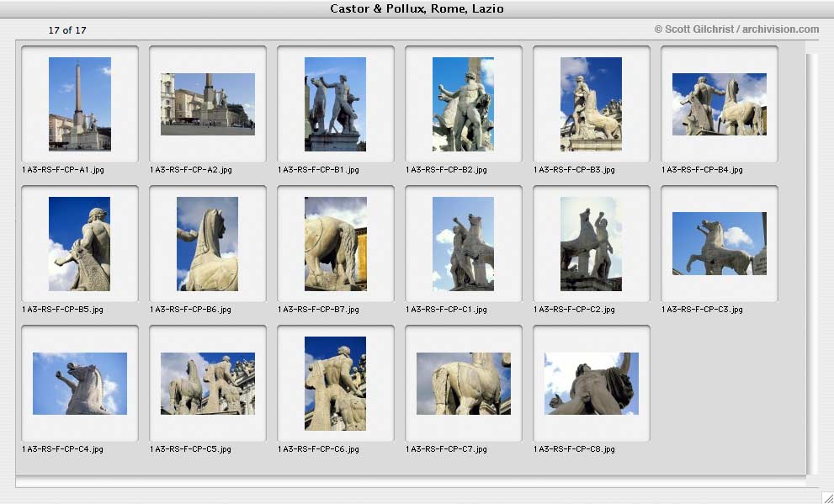Select horse head thumbnail 1A3-RS-F-CP-B6.jpg
Screen dimensions: 834x504
207,244
